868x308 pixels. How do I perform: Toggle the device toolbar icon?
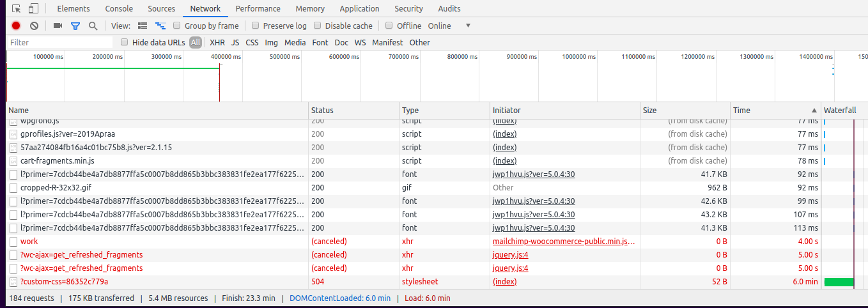[x=33, y=9]
